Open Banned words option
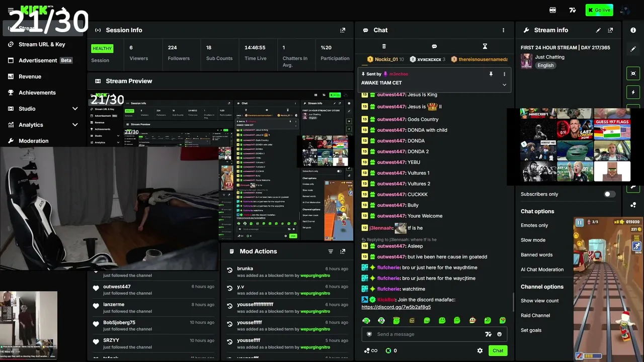 [x=536, y=254]
